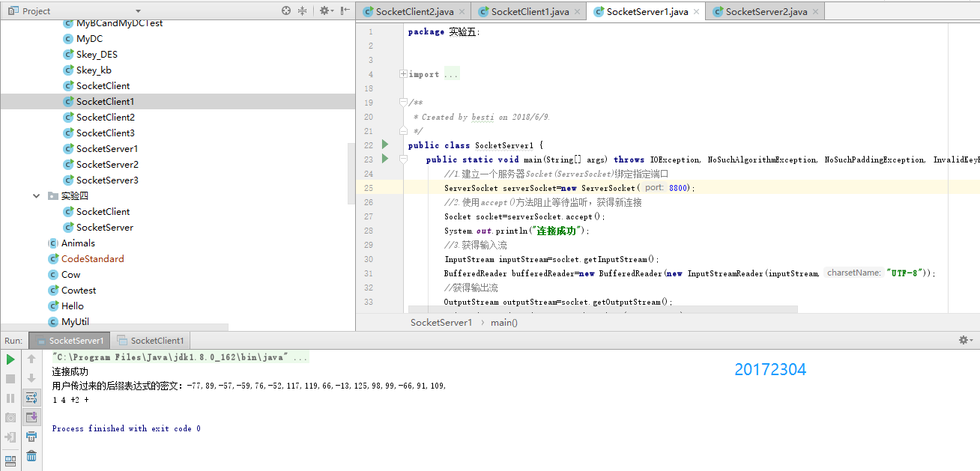Click the print console output icon

(31, 437)
